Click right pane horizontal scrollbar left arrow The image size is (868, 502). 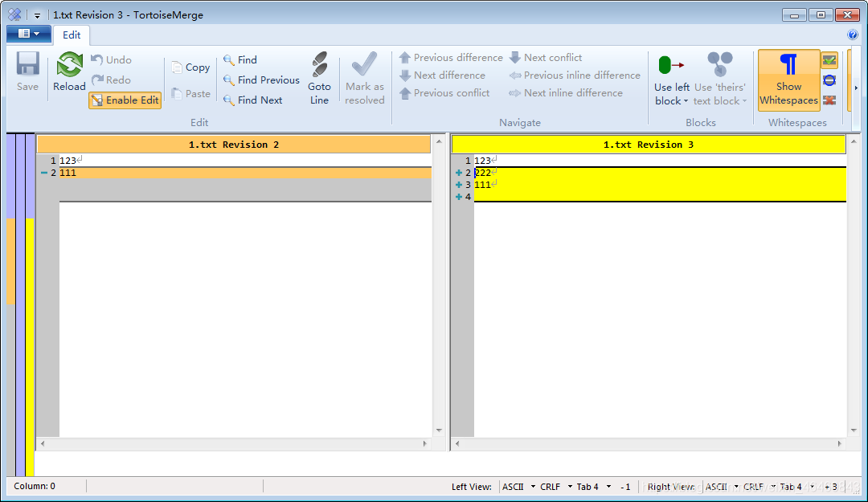tap(457, 443)
